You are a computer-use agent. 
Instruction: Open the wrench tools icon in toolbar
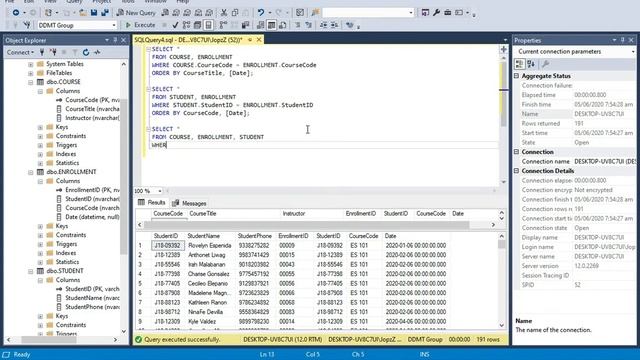tap(436, 13)
